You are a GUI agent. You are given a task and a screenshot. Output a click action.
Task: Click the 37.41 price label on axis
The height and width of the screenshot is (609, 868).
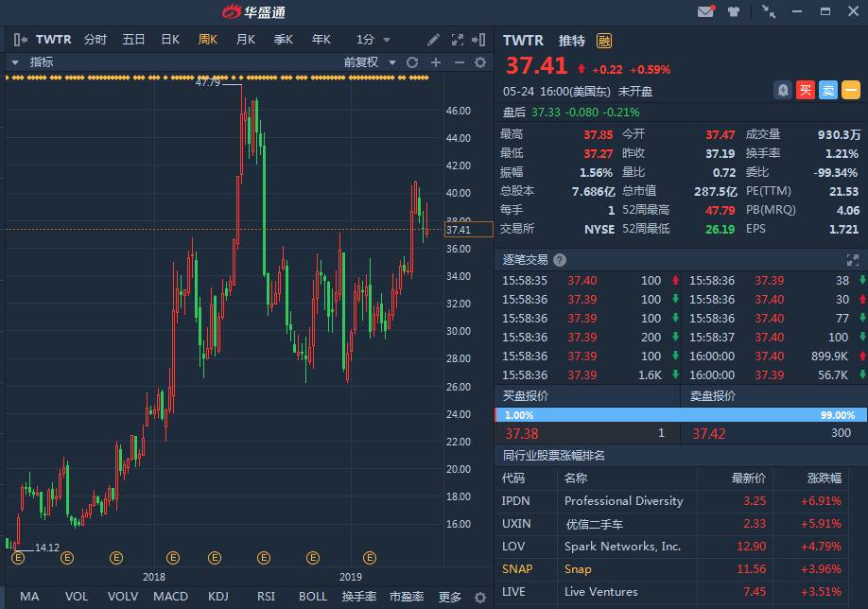click(468, 230)
